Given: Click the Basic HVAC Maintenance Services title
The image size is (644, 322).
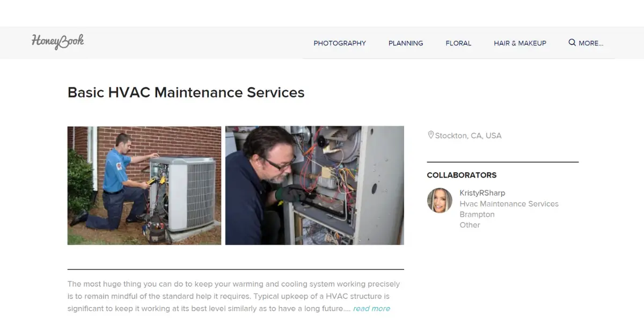Looking at the screenshot, I should 186,92.
